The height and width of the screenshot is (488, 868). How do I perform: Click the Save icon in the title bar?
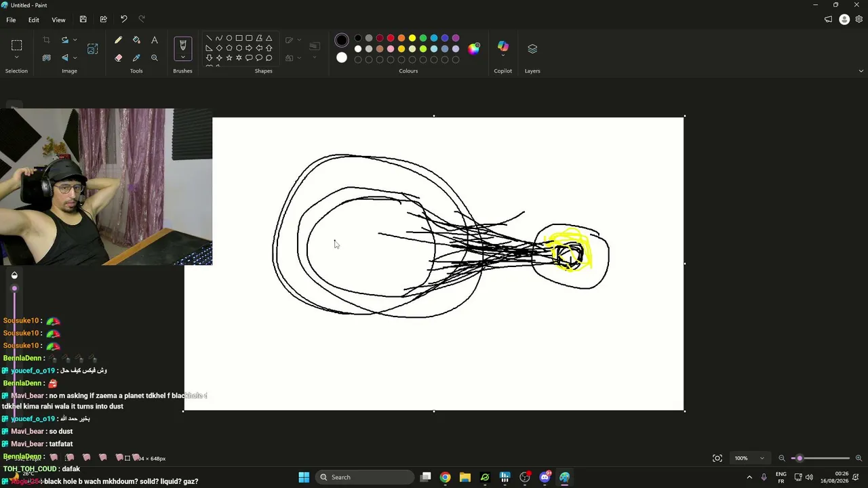tap(83, 20)
